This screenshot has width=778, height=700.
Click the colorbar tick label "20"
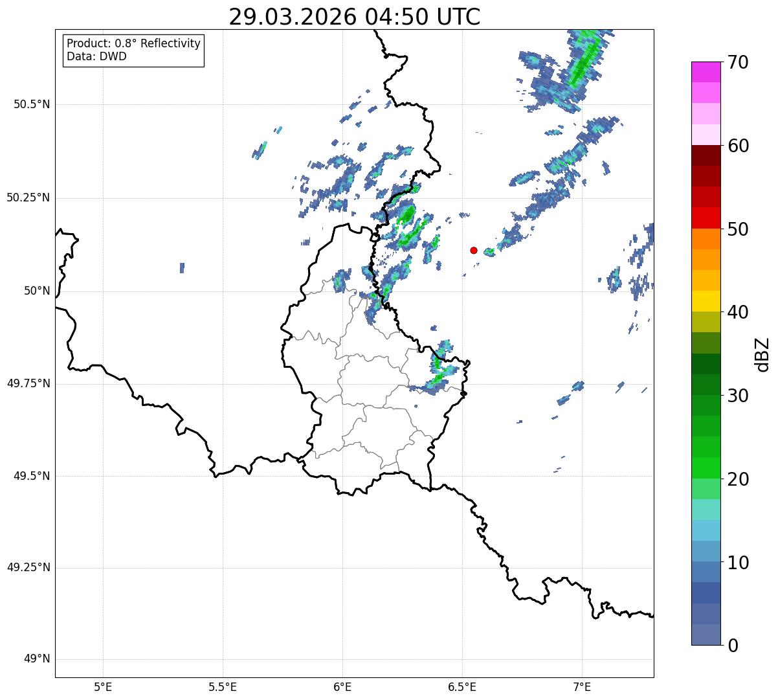[738, 479]
